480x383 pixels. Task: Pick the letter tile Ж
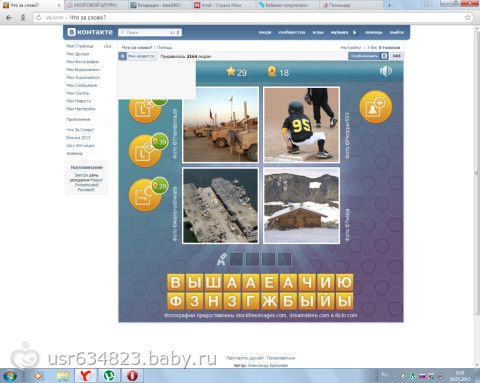269,301
